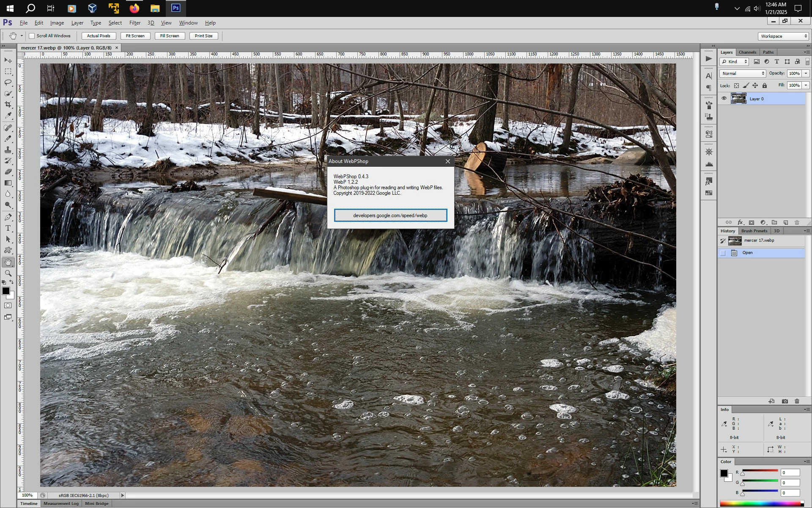Create new snapshot with camera icon
Screen dimensions: 812x508
tap(785, 401)
